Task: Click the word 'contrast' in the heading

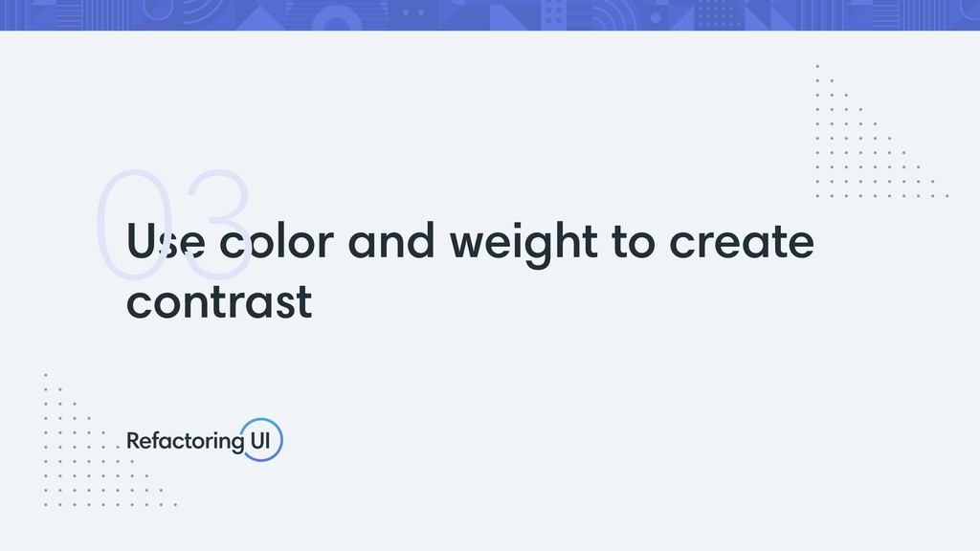Action: point(219,302)
